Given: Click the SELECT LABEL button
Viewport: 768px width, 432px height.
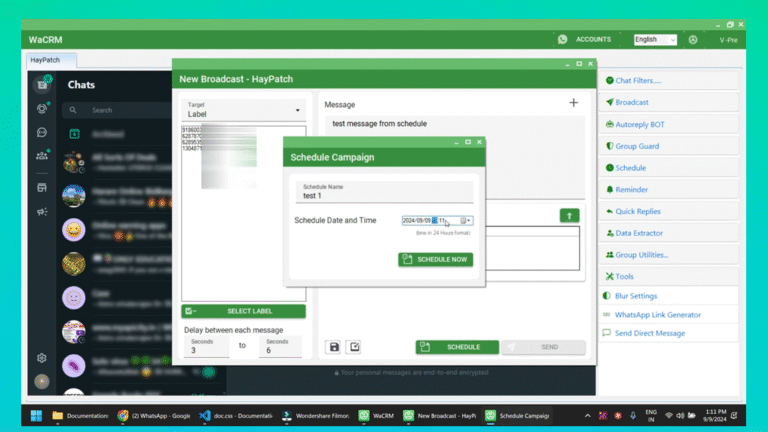Looking at the screenshot, I should 243,312.
